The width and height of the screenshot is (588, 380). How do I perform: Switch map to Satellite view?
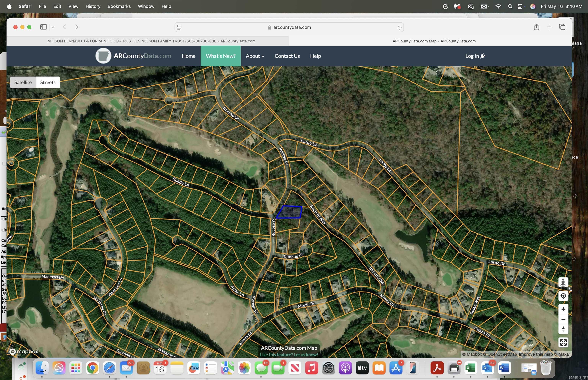23,82
